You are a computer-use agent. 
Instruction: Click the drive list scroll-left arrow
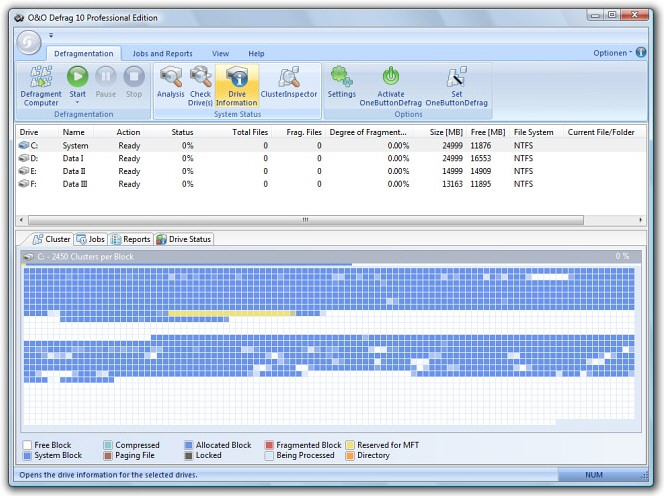click(22, 220)
